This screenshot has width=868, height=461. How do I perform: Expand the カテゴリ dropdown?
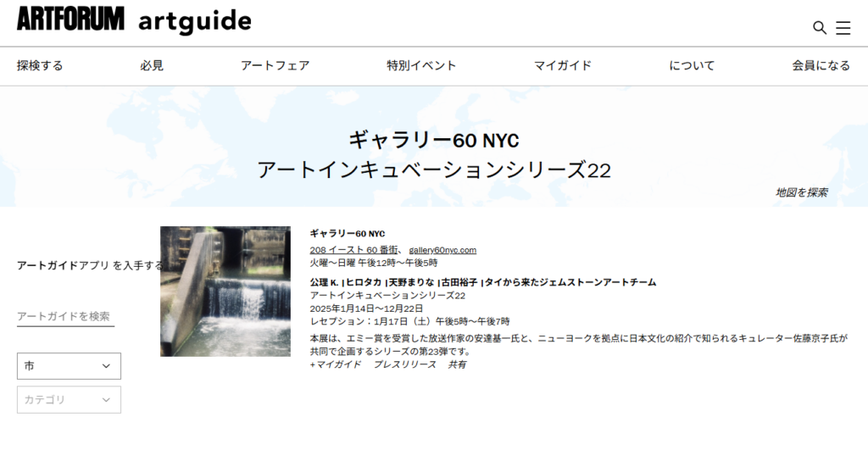click(69, 400)
